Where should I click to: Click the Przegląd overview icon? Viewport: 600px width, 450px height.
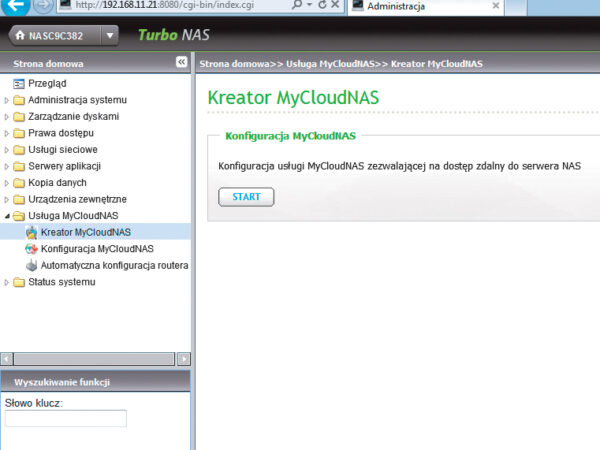pos(19,83)
